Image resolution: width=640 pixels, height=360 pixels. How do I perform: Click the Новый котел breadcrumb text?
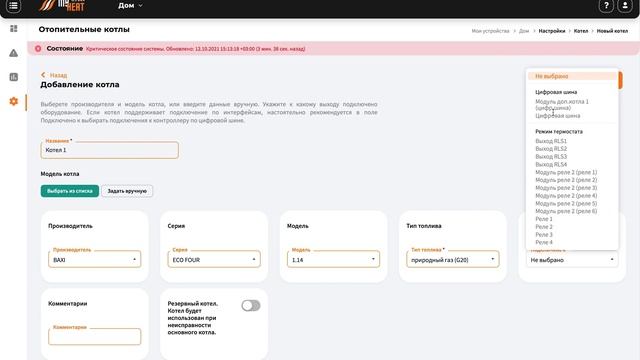pyautogui.click(x=612, y=31)
